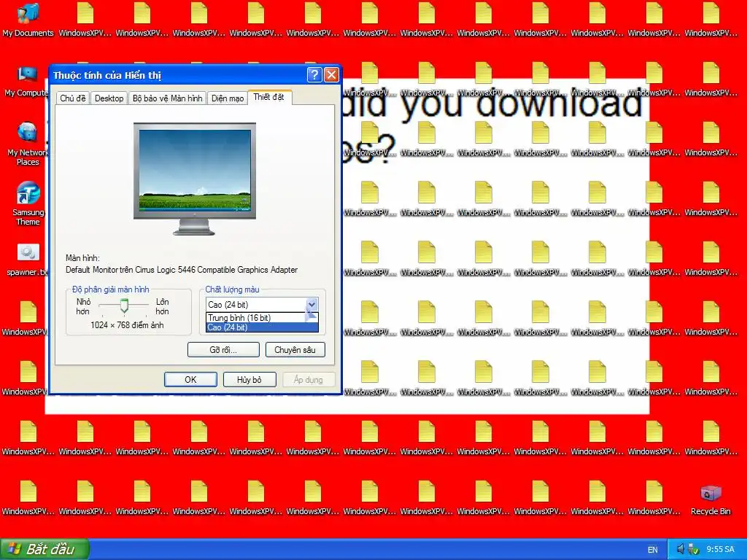Open the Bộ bảo vệ Màn hình tab

pyautogui.click(x=167, y=98)
